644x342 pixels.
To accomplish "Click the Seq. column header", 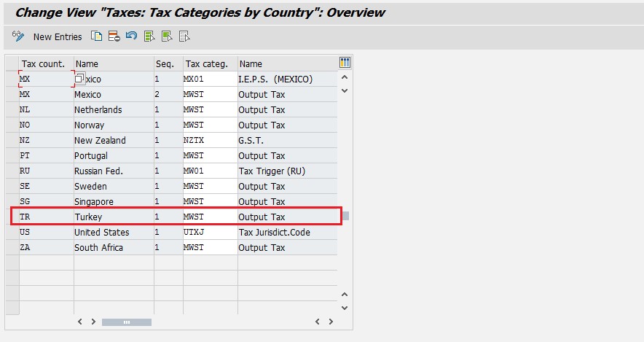I will coord(168,63).
